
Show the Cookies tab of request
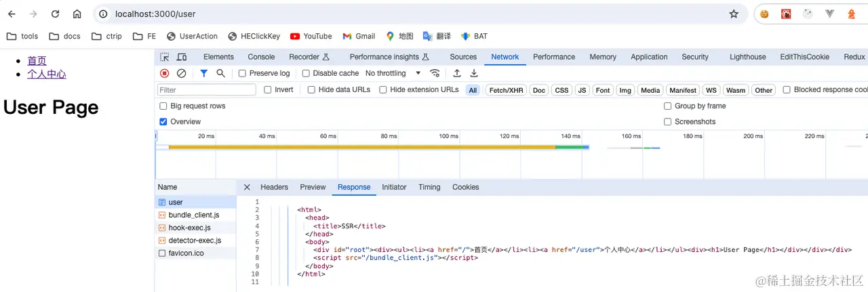465,187
